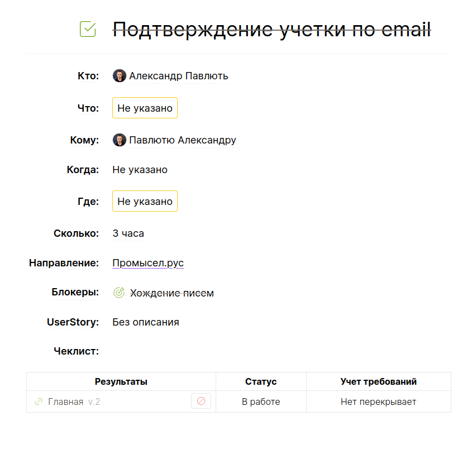Click the target icon before Хождение писем
The height and width of the screenshot is (454, 476).
pos(119,293)
